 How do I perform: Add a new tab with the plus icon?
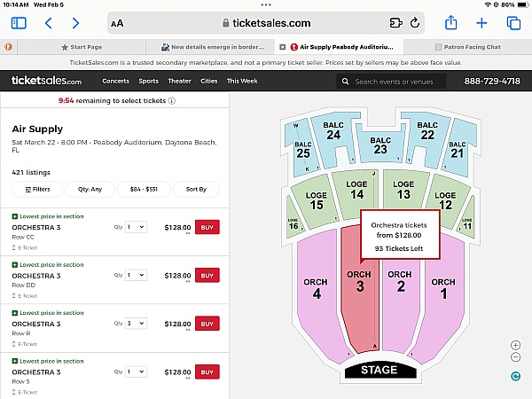(481, 23)
